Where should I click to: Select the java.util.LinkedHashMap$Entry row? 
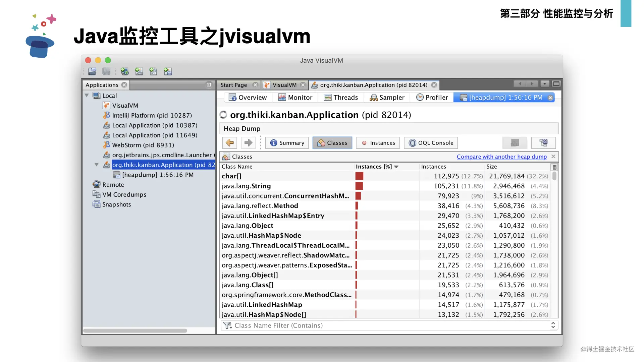tap(385, 216)
